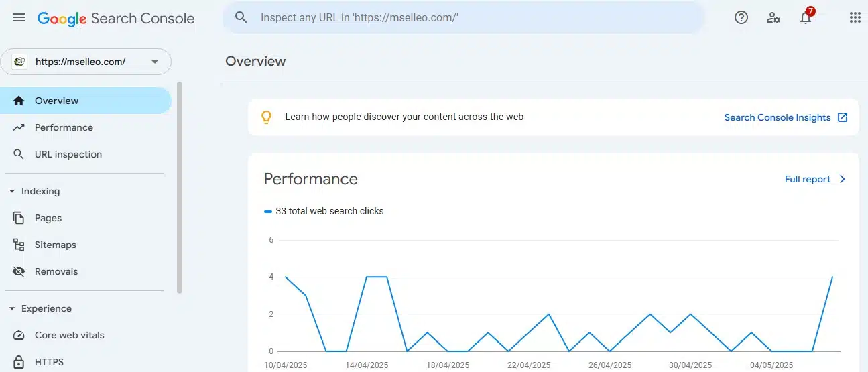The height and width of the screenshot is (372, 868).
Task: Click the sidebar vertical scrollbar
Action: pyautogui.click(x=180, y=188)
